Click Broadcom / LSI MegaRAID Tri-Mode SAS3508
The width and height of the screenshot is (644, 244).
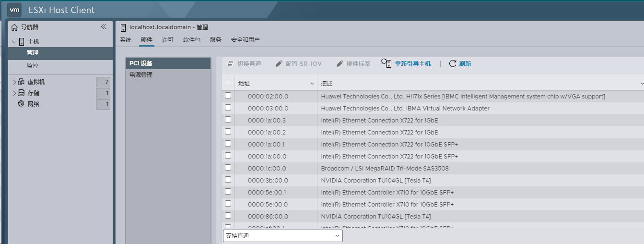(x=385, y=168)
